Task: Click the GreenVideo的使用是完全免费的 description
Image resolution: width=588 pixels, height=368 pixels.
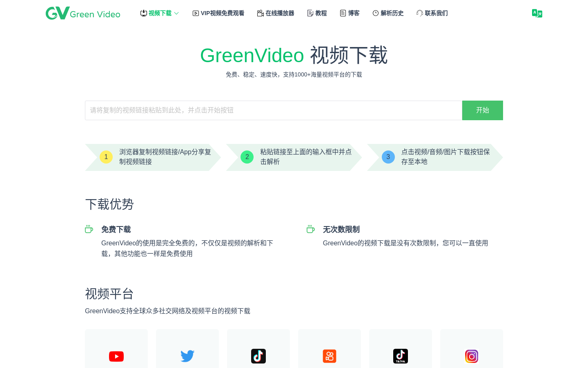Action: pyautogui.click(x=187, y=248)
